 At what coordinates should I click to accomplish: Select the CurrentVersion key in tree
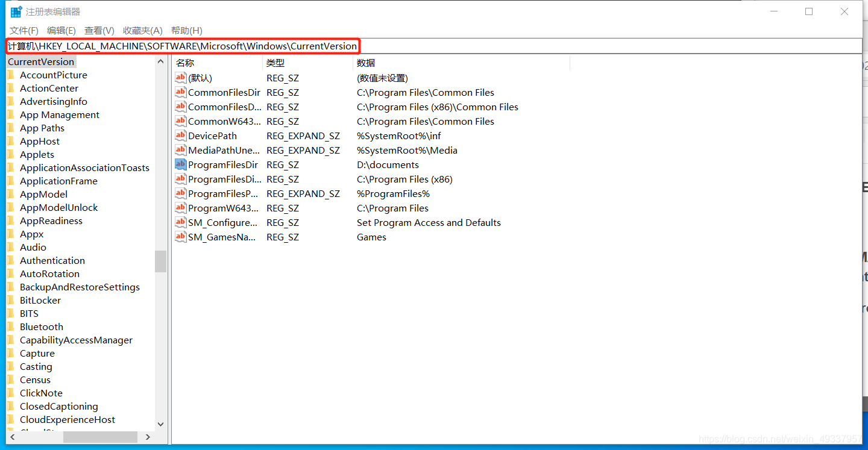41,61
